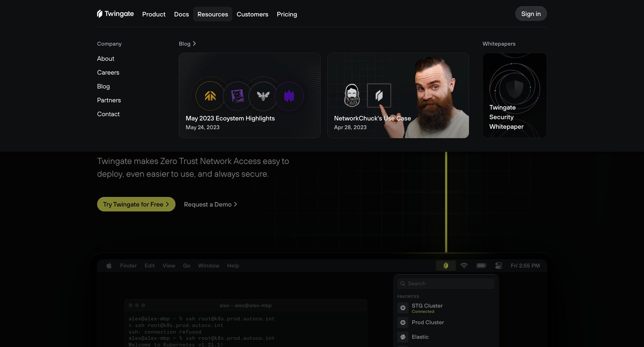Click the Whitepapers section heading
Viewport: 644px width, 347px height.
coord(499,43)
